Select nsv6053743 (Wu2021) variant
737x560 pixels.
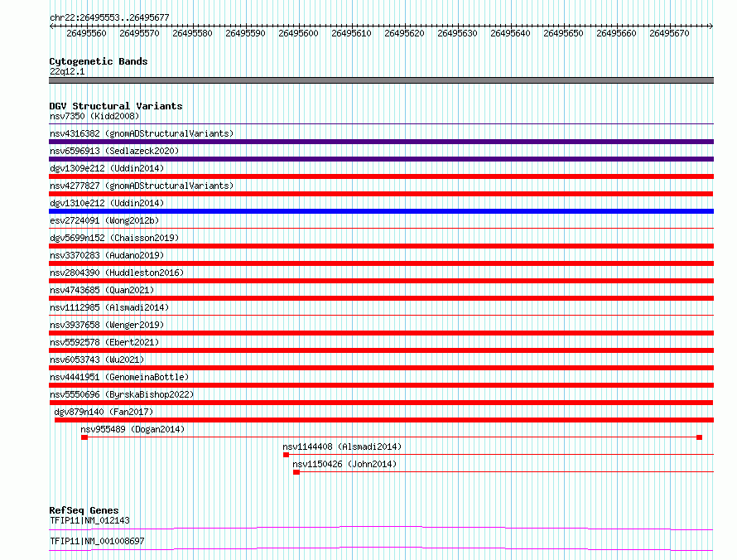(x=97, y=360)
